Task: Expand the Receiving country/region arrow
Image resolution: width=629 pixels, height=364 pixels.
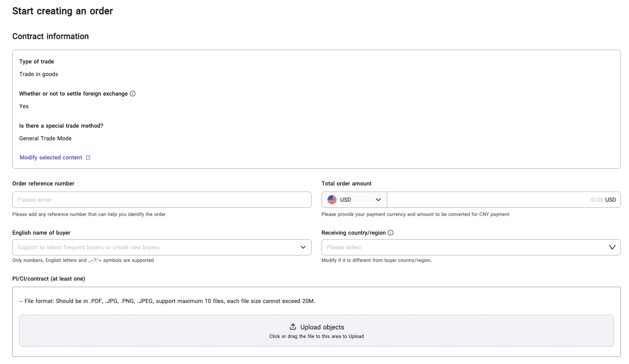Action: pyautogui.click(x=612, y=247)
